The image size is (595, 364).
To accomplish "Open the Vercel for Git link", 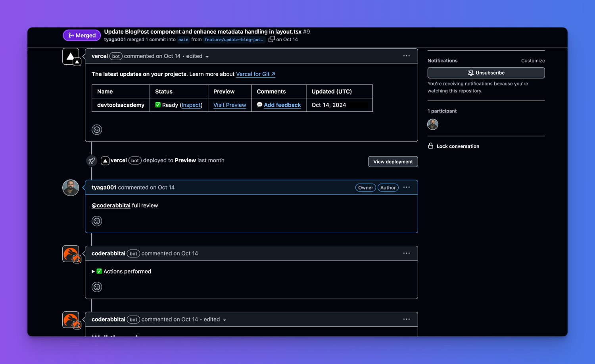I will point(255,74).
